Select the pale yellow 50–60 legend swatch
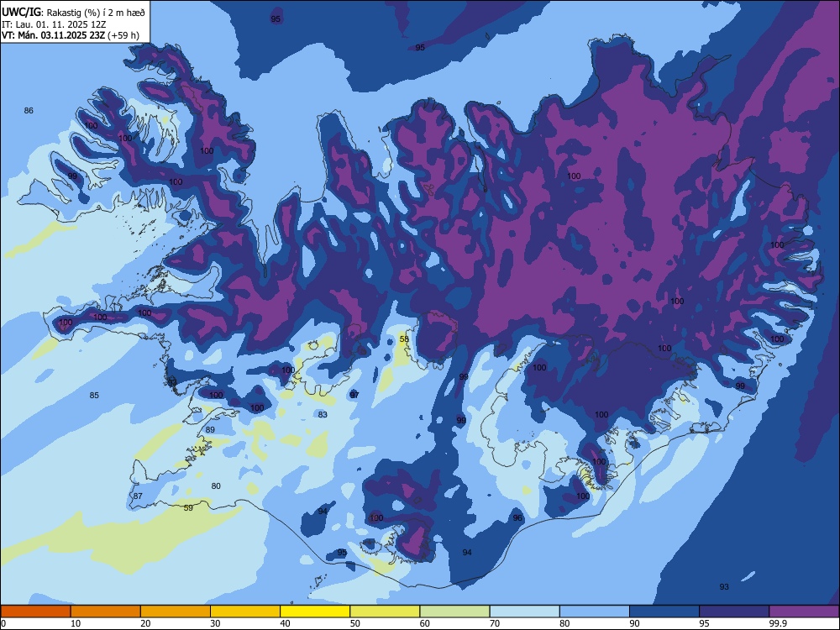 click(385, 612)
